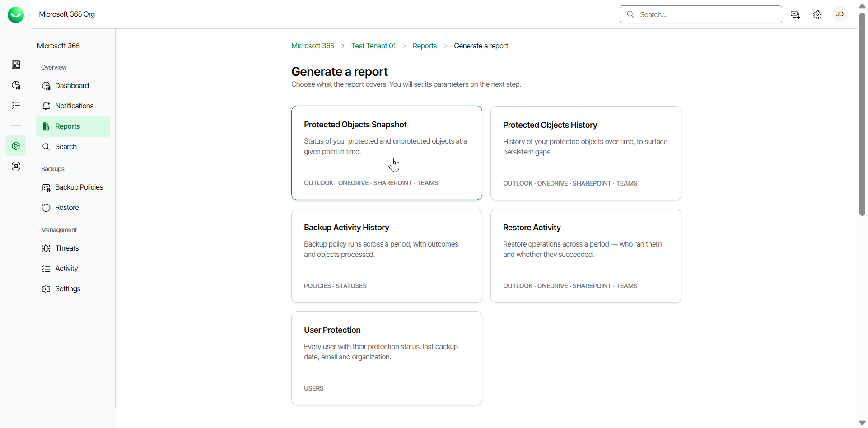Screen dimensions: 868x428
Task: Open Threats in the Management section
Action: (x=73, y=248)
